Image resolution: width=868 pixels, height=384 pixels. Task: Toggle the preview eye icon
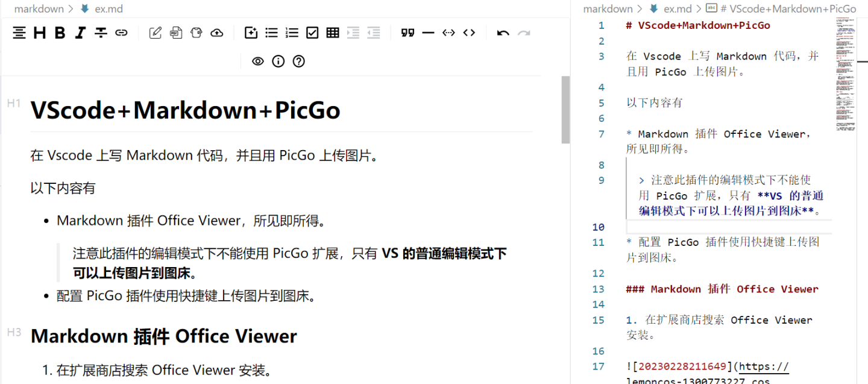[257, 61]
